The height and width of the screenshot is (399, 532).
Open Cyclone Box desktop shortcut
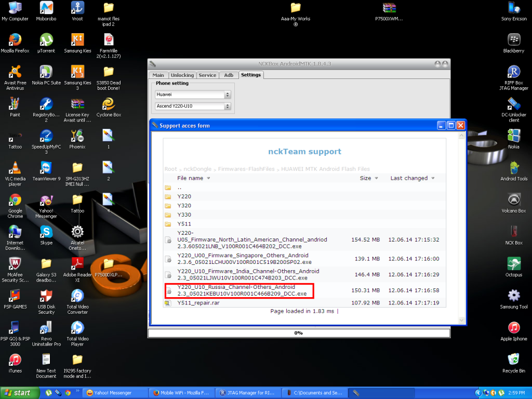[x=109, y=104]
